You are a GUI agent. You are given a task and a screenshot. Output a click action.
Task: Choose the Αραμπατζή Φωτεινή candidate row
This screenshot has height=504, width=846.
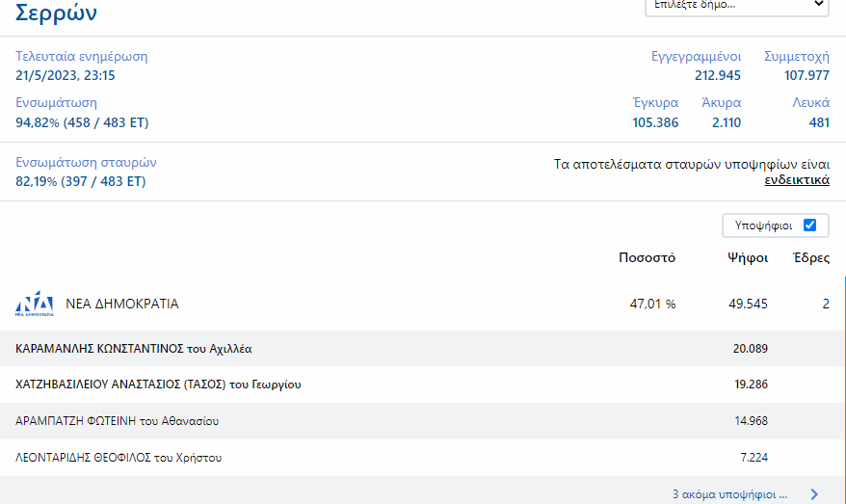click(118, 421)
